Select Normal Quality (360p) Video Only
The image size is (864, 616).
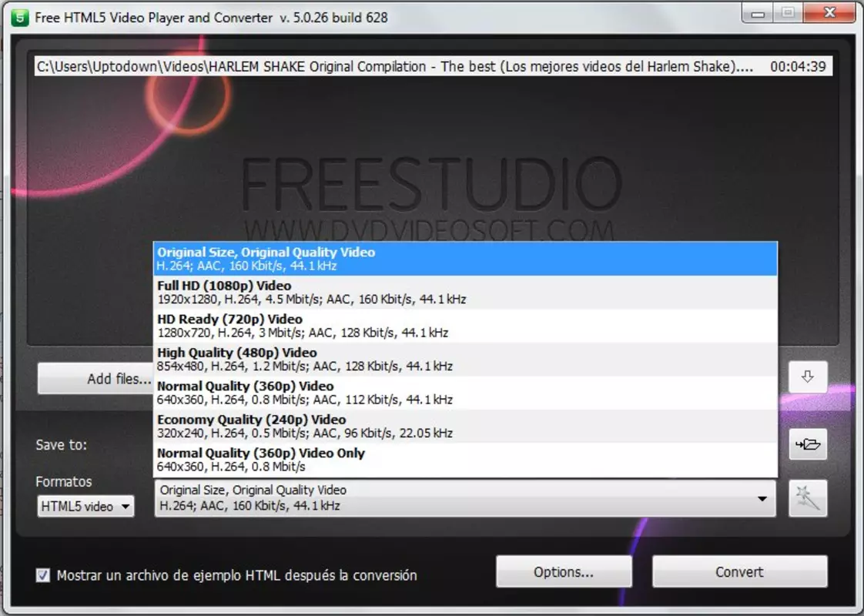point(465,460)
